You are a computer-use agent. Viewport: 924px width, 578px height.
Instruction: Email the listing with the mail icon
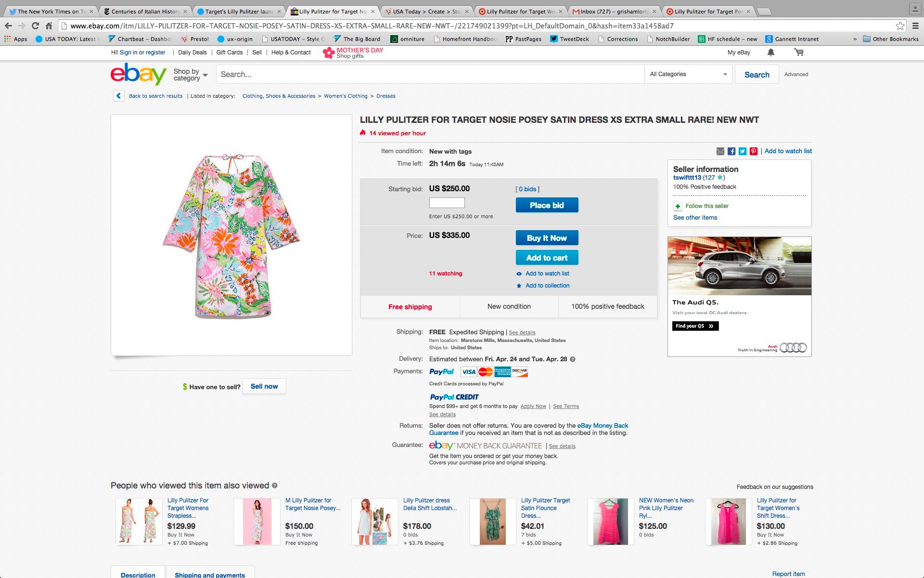coord(720,151)
